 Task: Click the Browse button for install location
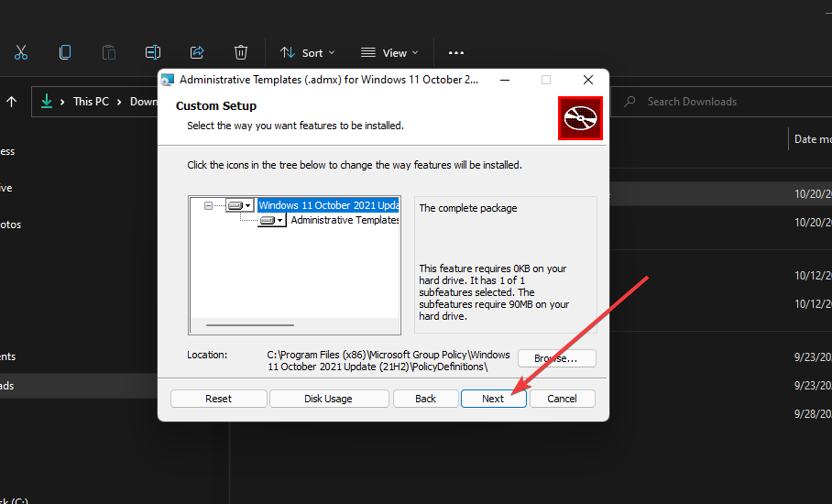point(556,358)
